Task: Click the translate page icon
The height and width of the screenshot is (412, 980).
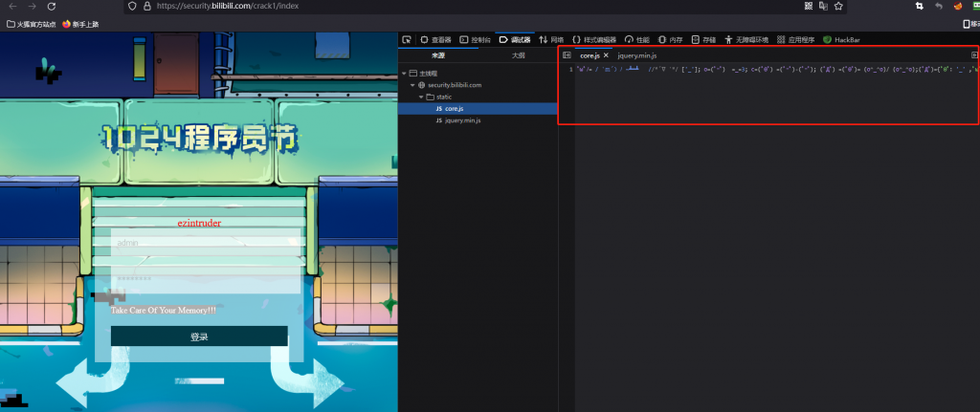Action: point(823,6)
